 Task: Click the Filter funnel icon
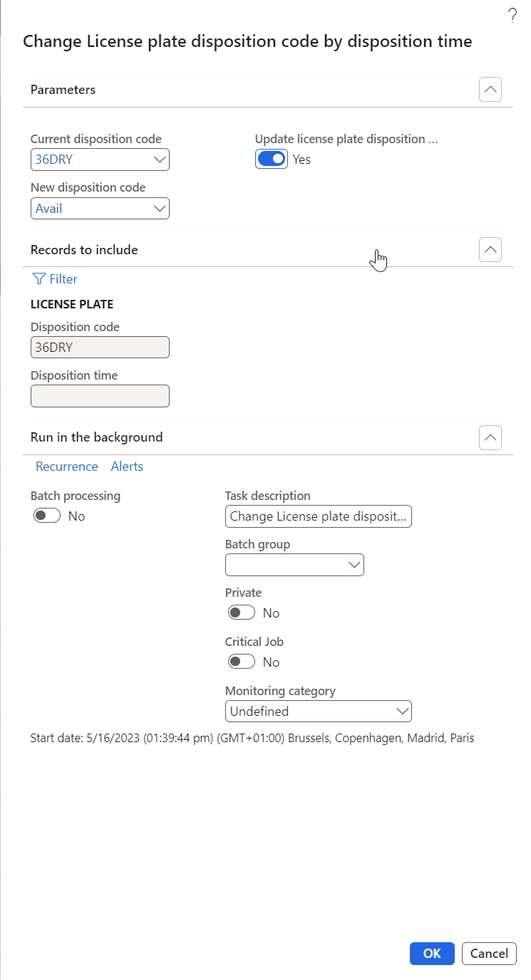coord(38,279)
